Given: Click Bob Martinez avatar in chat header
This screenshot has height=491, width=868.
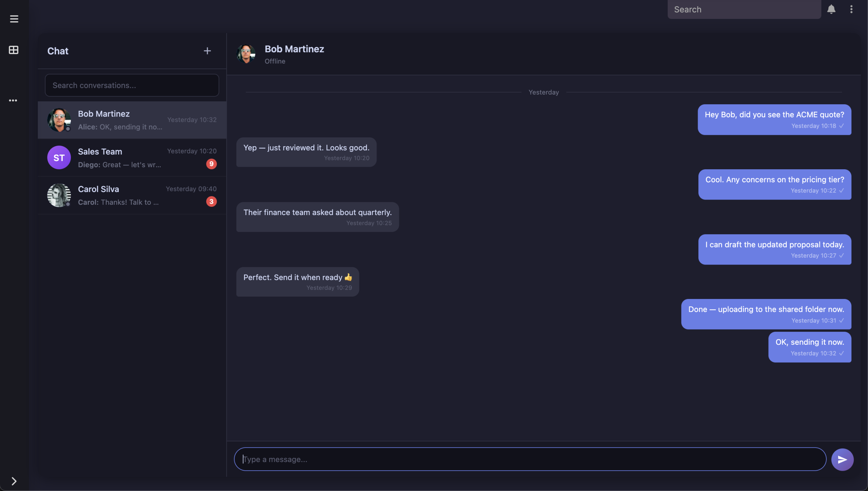Looking at the screenshot, I should [x=246, y=54].
